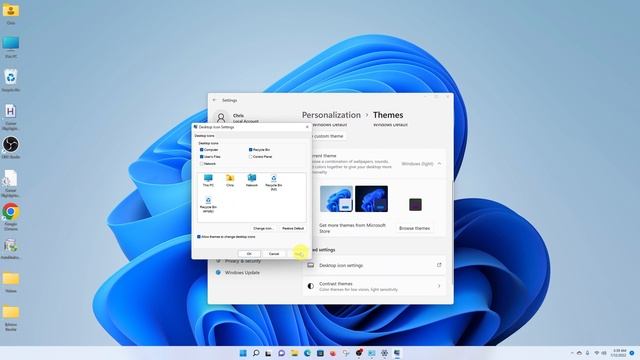The width and height of the screenshot is (640, 360).
Task: Open Microsoft Store from the taskbar
Action: [320, 353]
